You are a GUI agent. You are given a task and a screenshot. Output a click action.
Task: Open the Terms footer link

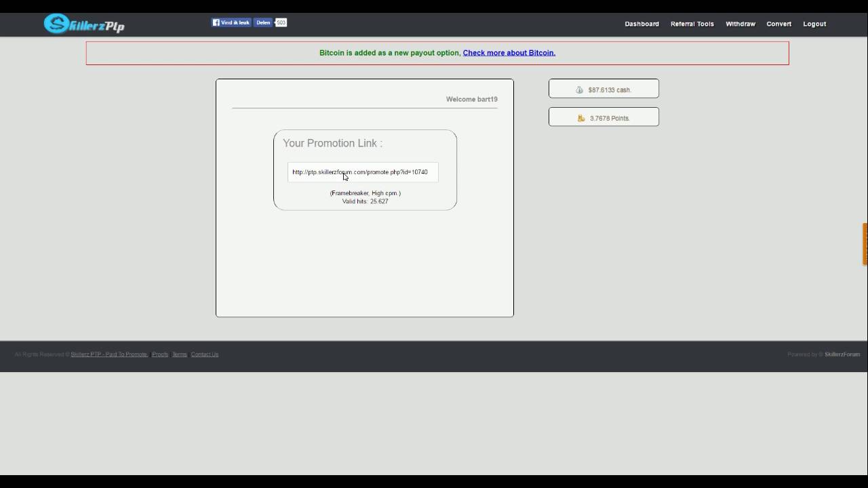[179, 354]
